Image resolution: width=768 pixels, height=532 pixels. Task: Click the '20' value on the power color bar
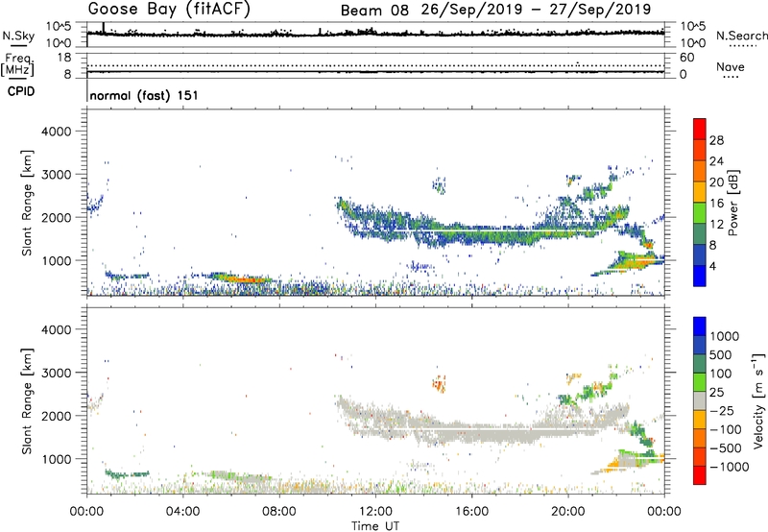tap(716, 182)
